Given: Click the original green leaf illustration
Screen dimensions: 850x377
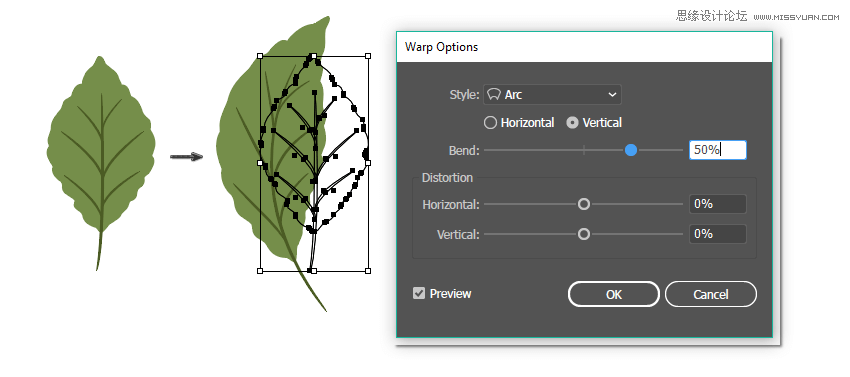Looking at the screenshot, I should [x=101, y=162].
